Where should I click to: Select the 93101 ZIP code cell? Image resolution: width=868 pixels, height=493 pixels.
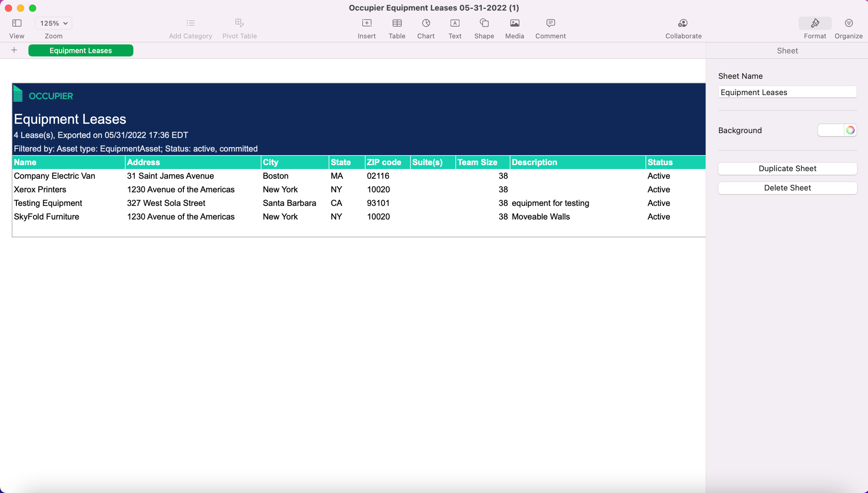pos(388,203)
